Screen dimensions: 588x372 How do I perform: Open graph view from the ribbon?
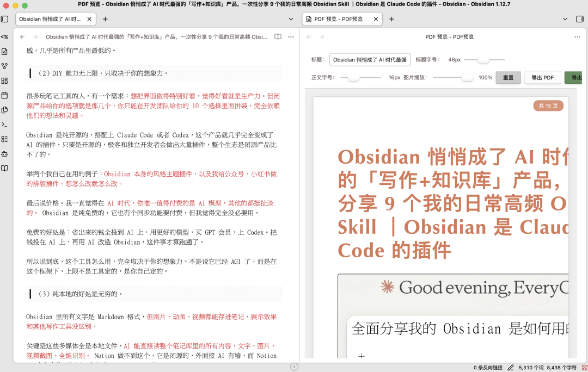tap(4, 66)
